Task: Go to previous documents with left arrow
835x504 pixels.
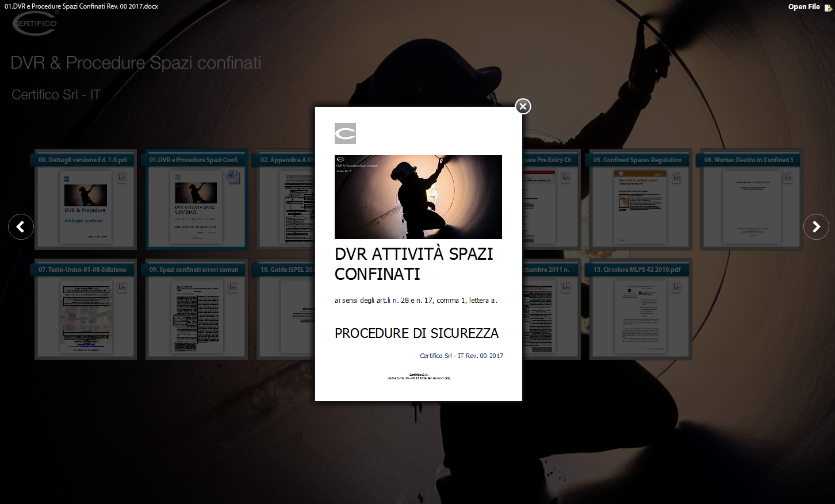Action: click(21, 227)
